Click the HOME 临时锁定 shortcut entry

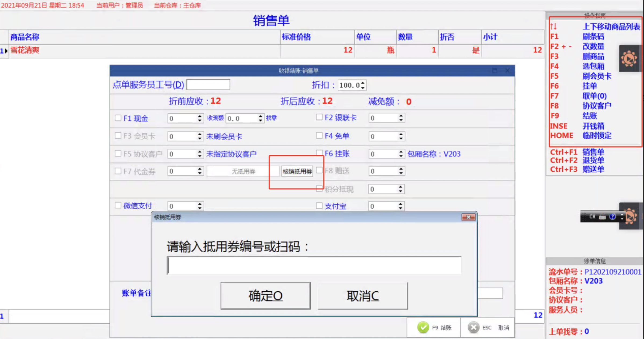click(581, 136)
